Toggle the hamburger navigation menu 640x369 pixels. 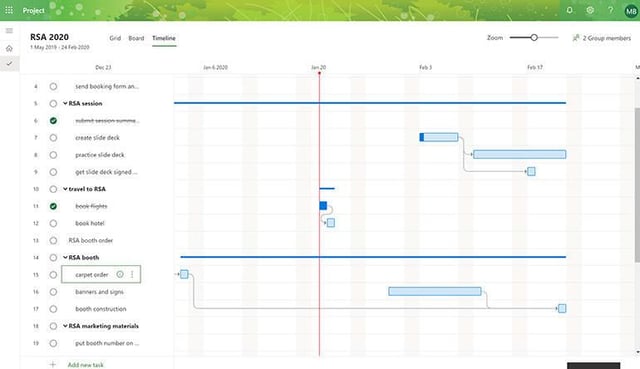pos(9,31)
